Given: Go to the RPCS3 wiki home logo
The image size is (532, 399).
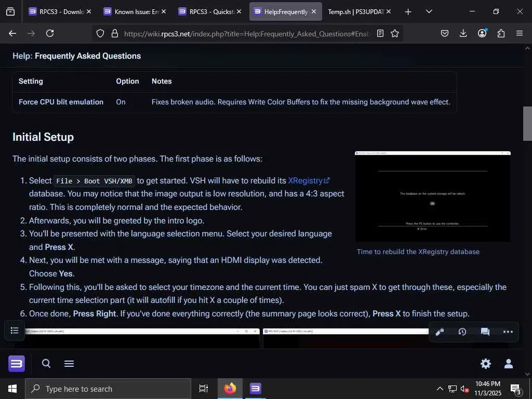Looking at the screenshot, I should pyautogui.click(x=16, y=364).
